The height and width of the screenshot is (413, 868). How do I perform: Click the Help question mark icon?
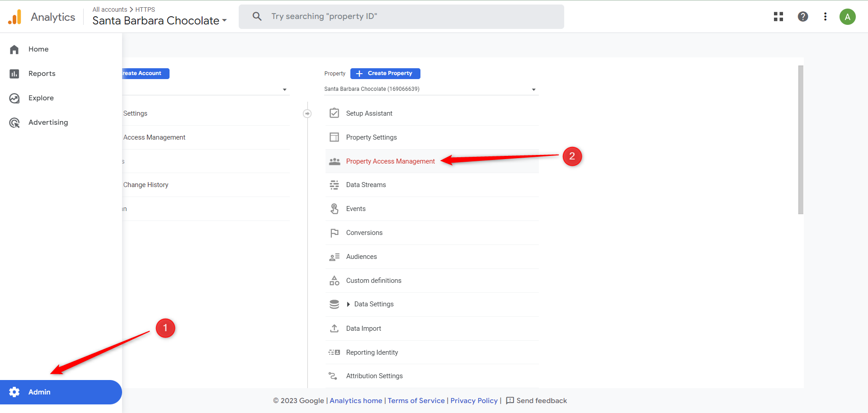[x=803, y=17]
